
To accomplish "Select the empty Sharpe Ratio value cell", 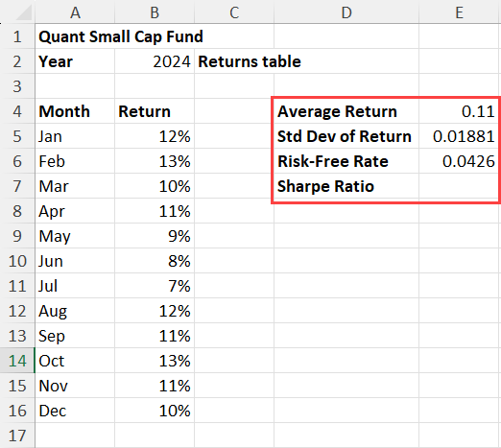I will [x=459, y=186].
